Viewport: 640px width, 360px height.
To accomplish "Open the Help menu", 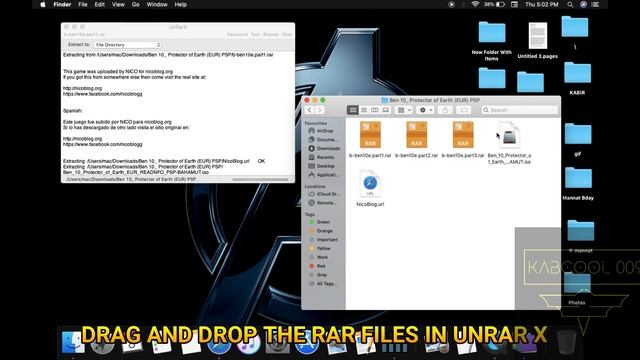I will [x=180, y=4].
